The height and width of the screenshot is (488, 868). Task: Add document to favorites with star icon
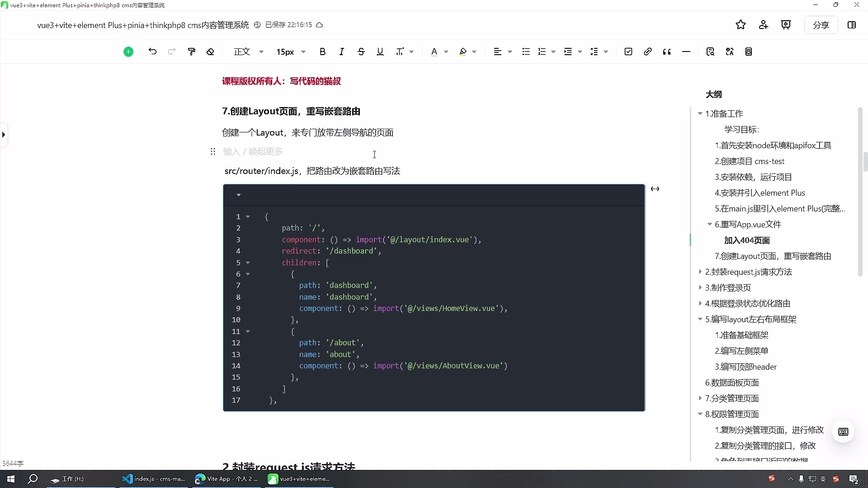point(741,25)
